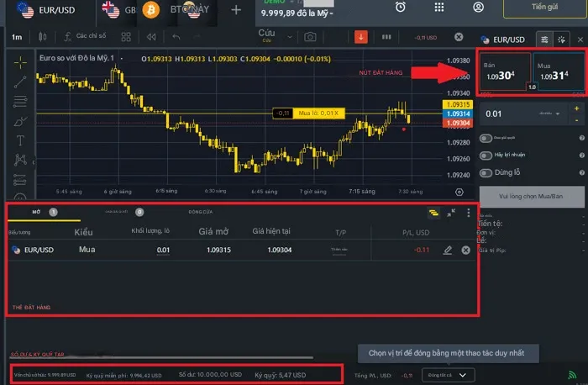Switch to the ĐÓNG CỬA closed tab
Screen dimensions: 588x385
point(200,212)
